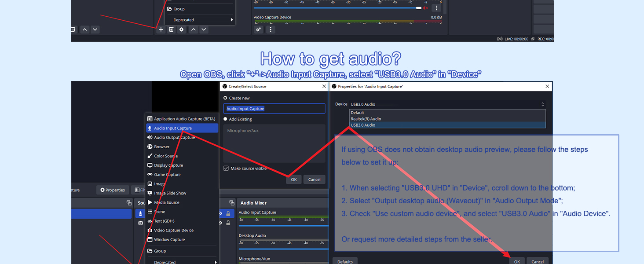Click the source name field Audio Input Capture
This screenshot has width=644, height=264.
(x=274, y=109)
